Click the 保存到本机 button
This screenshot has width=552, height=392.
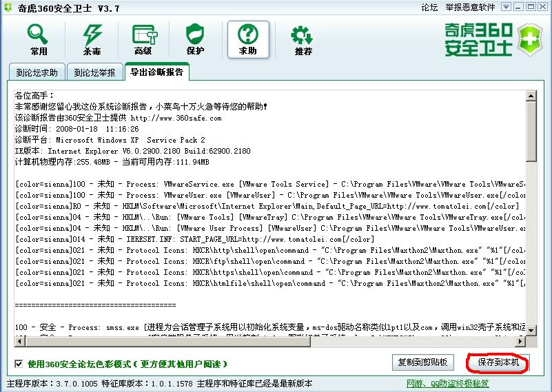pos(498,362)
